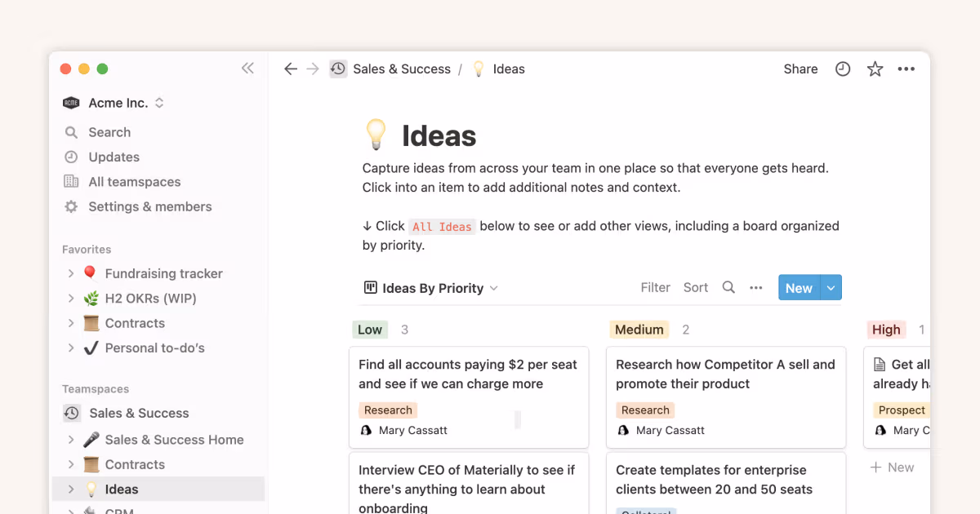
Task: Open Sales & Success from the breadcrumb
Action: tap(402, 69)
